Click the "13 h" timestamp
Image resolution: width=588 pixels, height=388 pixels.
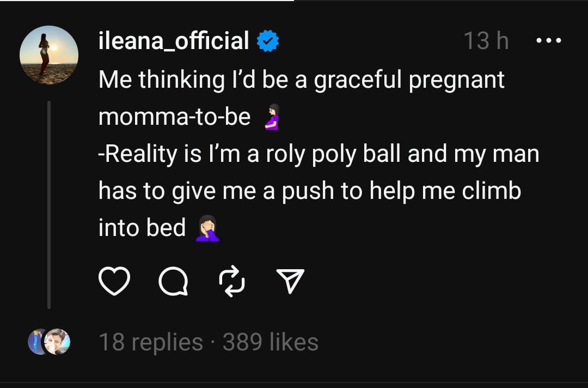(x=486, y=41)
